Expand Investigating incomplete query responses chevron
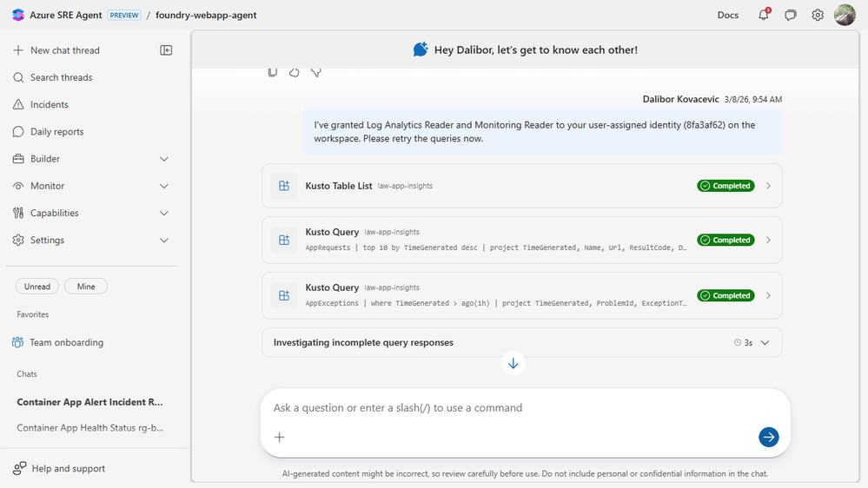Screen dimensions: 868x488 tap(765, 342)
